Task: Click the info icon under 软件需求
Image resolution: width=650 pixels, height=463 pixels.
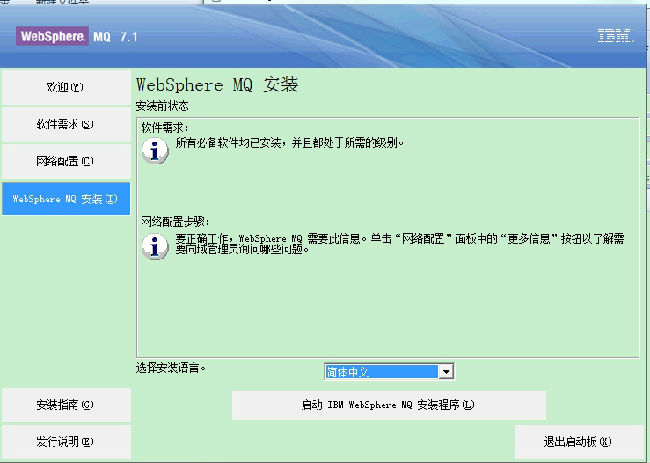Action: 155,150
